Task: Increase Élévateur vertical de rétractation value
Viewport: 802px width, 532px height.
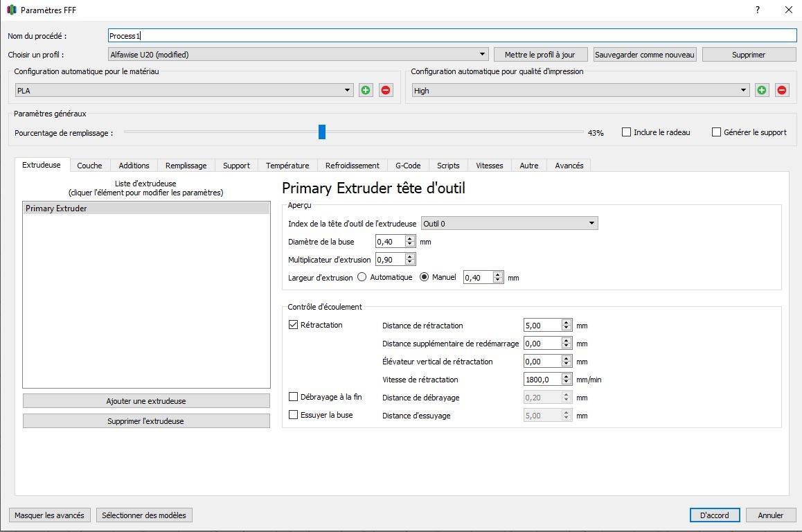Action: click(x=567, y=358)
